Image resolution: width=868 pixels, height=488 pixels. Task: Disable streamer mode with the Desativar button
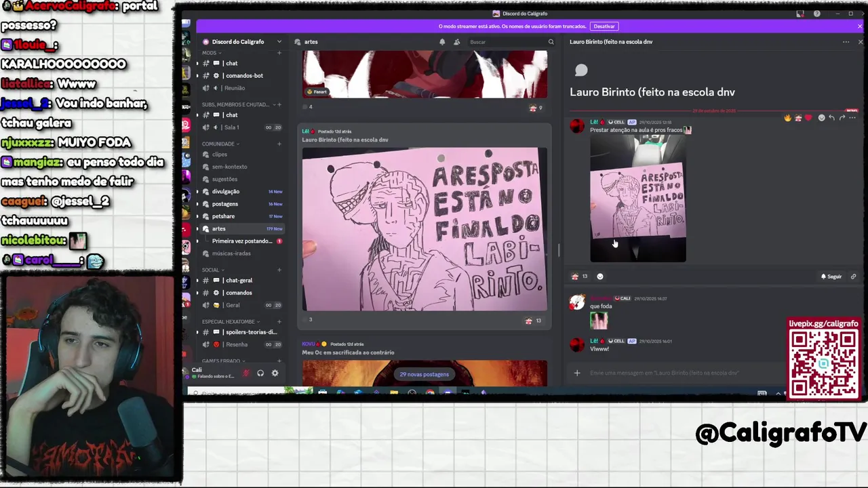point(604,26)
